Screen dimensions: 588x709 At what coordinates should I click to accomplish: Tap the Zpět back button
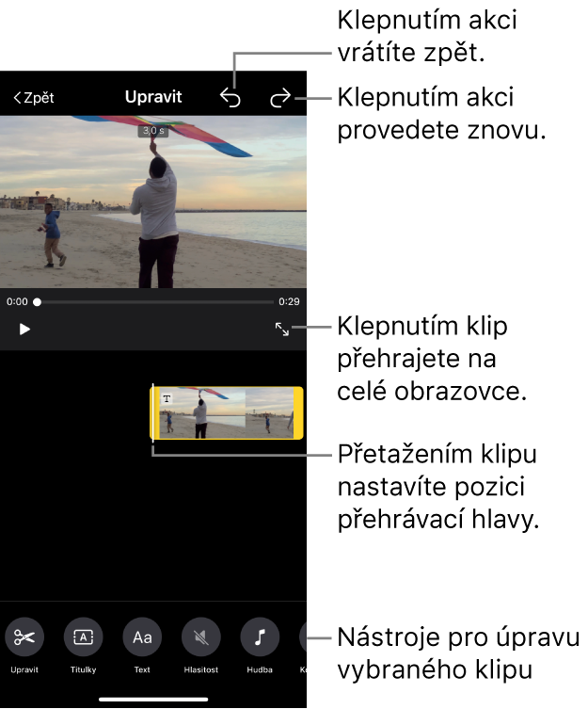(34, 97)
